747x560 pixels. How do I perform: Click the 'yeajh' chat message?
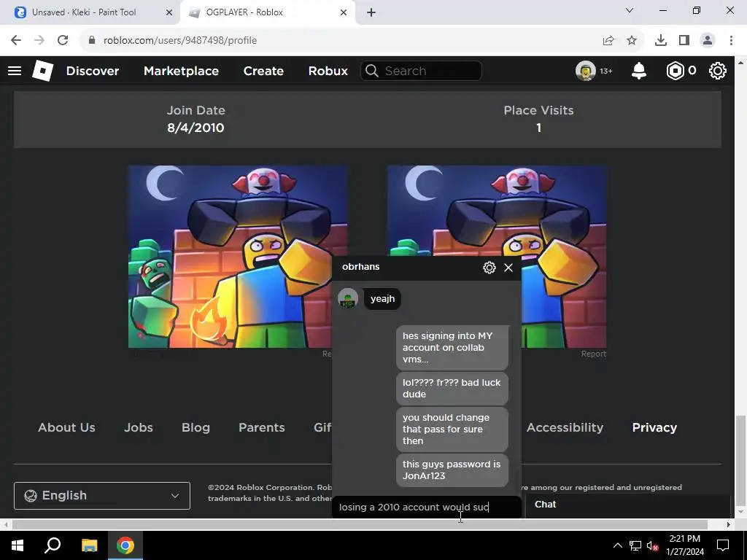click(382, 299)
